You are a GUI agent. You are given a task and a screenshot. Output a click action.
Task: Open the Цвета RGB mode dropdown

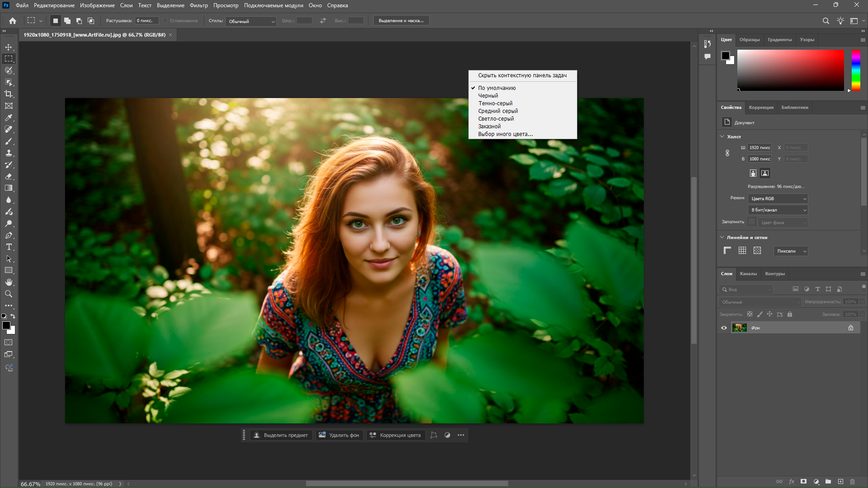[x=778, y=198]
